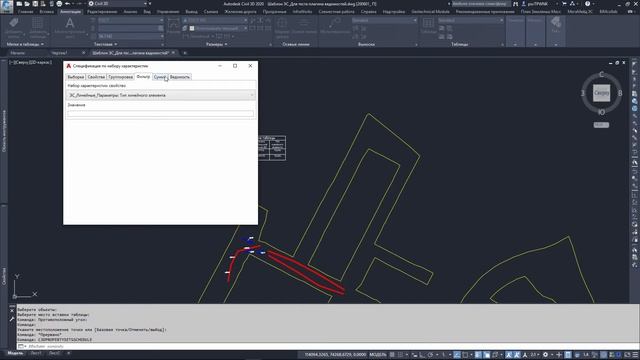The width and height of the screenshot is (640, 360).
Task: Switch to the Лист2 layout tab
Action: 54,353
